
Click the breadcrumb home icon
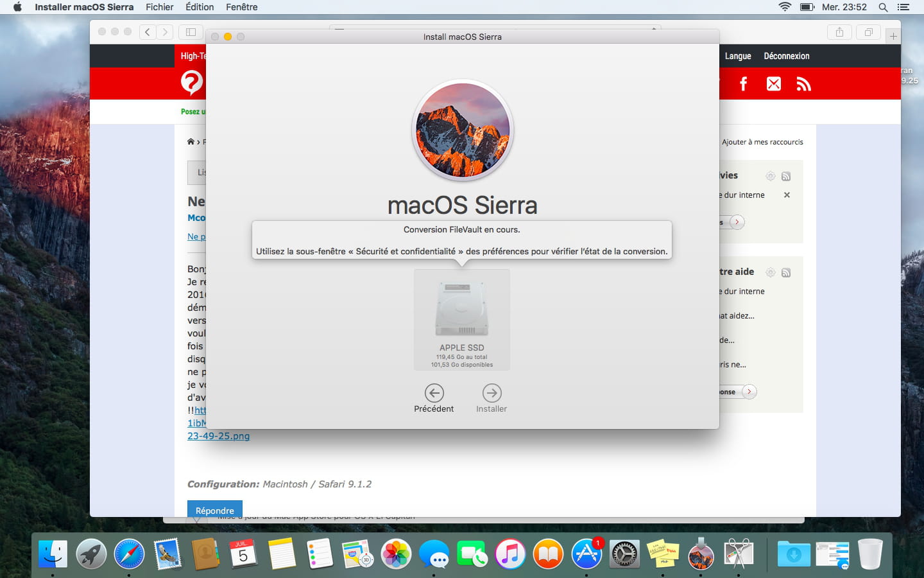click(191, 141)
